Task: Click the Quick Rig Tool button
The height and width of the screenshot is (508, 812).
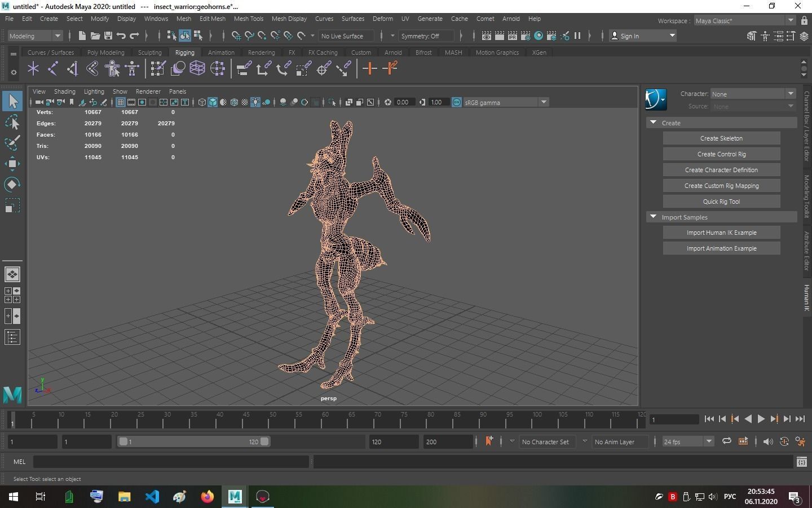Action: [x=721, y=202]
